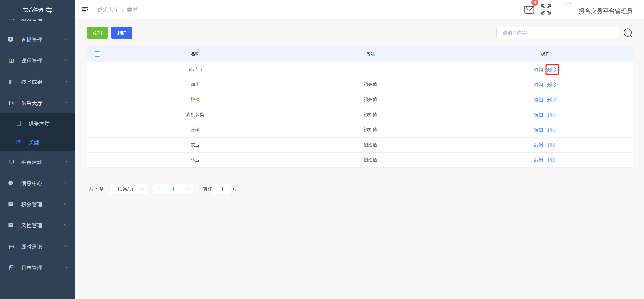Expand the 直播管理 menu chevron
This screenshot has width=644, height=299.
[x=66, y=39]
